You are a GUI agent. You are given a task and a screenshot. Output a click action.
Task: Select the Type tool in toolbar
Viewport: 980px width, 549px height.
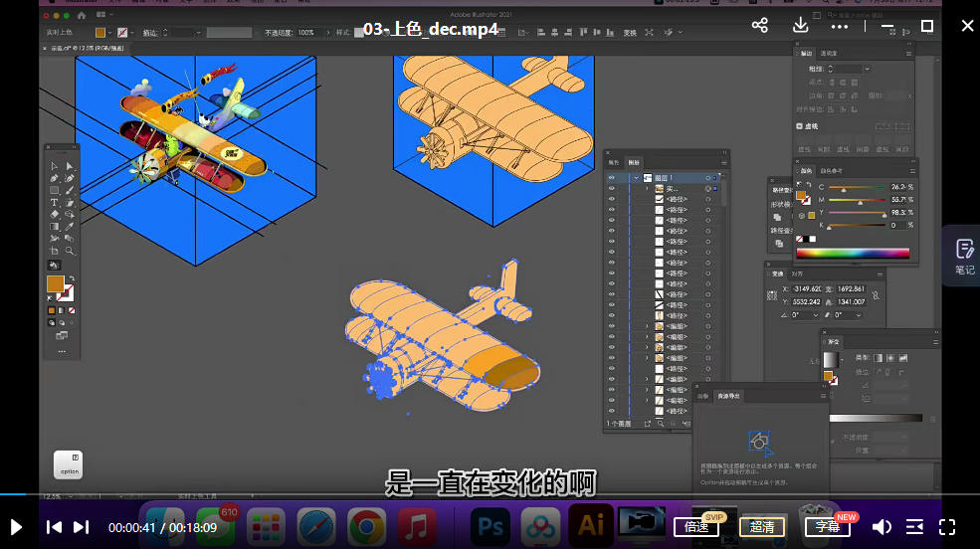coord(54,202)
